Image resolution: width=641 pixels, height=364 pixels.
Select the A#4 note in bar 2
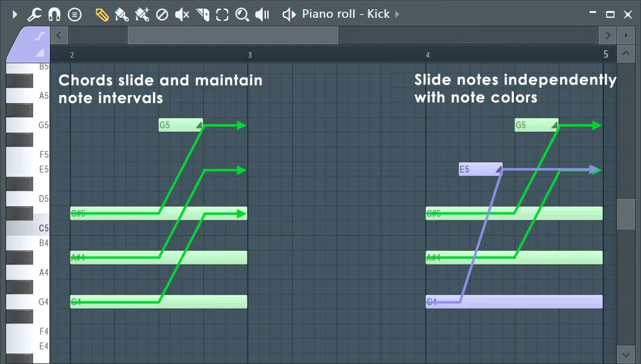158,257
